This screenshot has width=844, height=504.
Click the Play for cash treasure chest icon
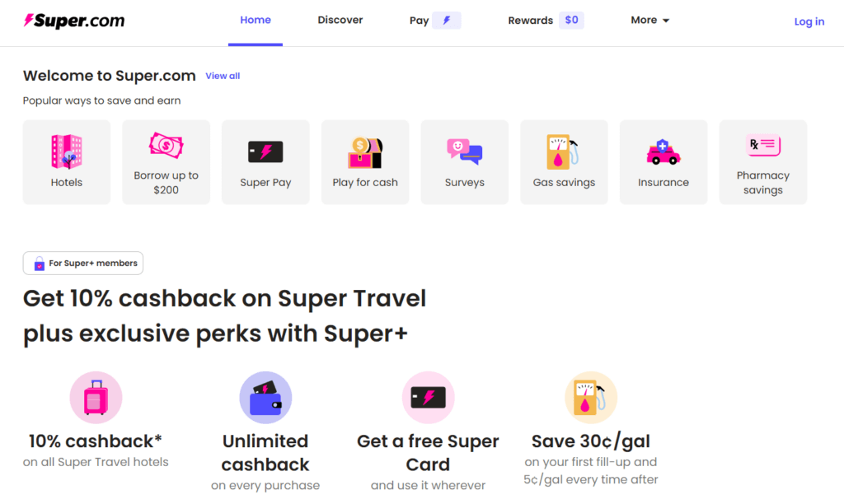(x=365, y=150)
